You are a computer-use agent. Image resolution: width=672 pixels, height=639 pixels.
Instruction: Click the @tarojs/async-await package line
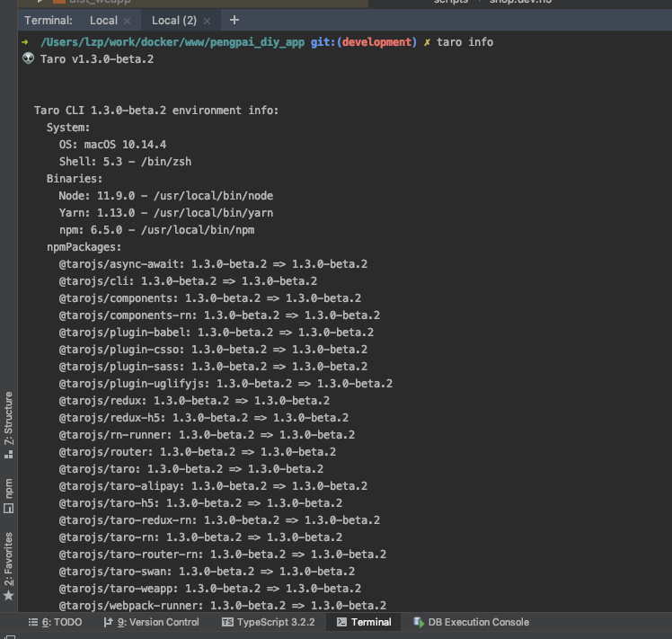coord(213,264)
